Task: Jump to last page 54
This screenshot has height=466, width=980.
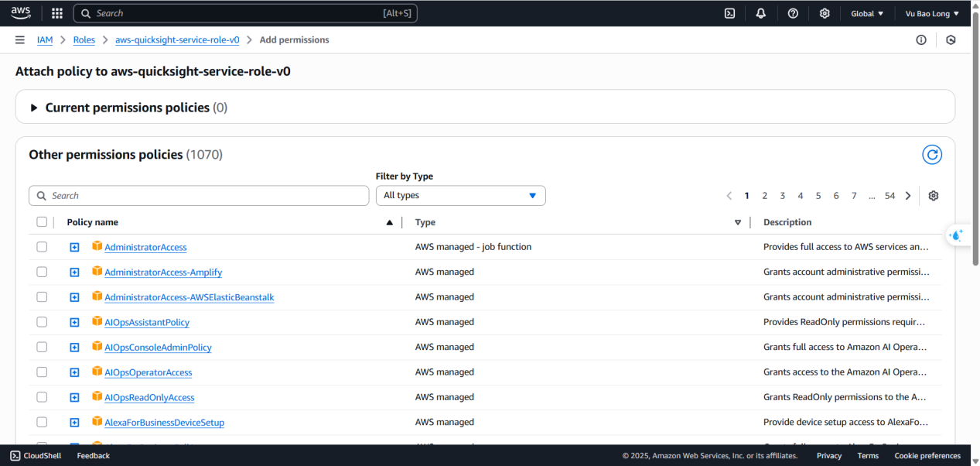Action: tap(890, 196)
